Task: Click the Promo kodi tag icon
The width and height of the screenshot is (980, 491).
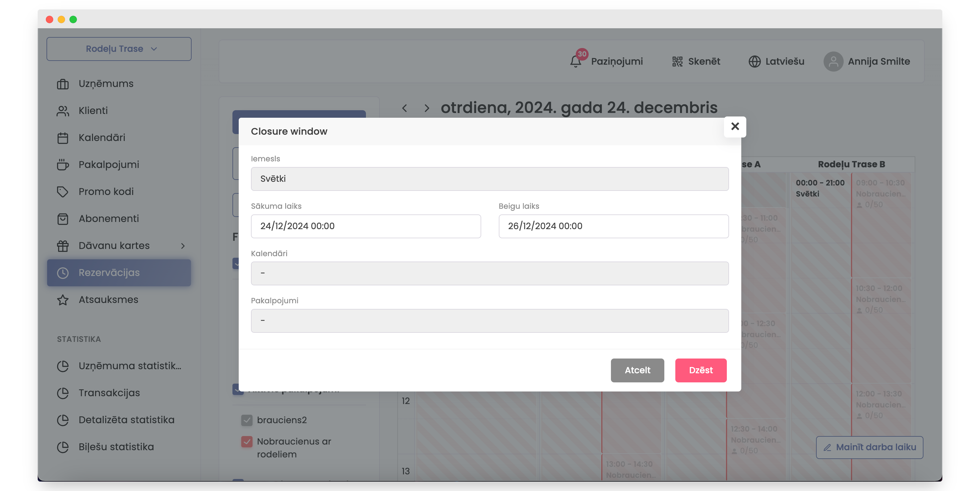Action: coord(63,192)
